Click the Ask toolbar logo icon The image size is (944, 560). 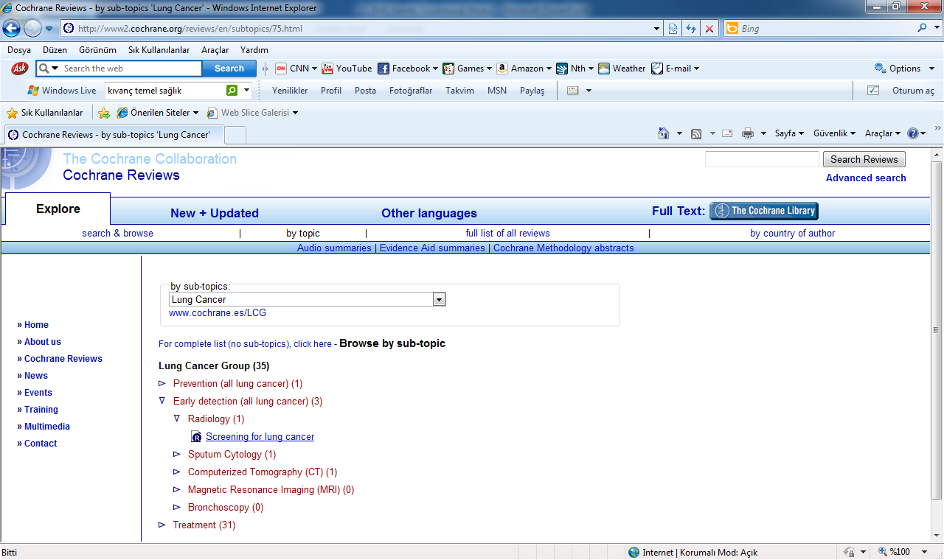click(x=20, y=69)
